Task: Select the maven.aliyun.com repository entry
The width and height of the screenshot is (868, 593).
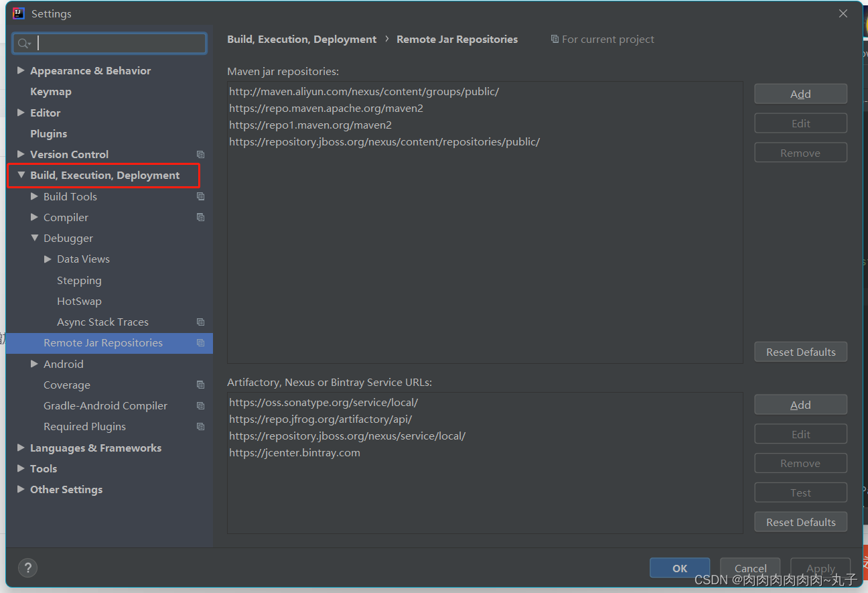Action: (364, 92)
